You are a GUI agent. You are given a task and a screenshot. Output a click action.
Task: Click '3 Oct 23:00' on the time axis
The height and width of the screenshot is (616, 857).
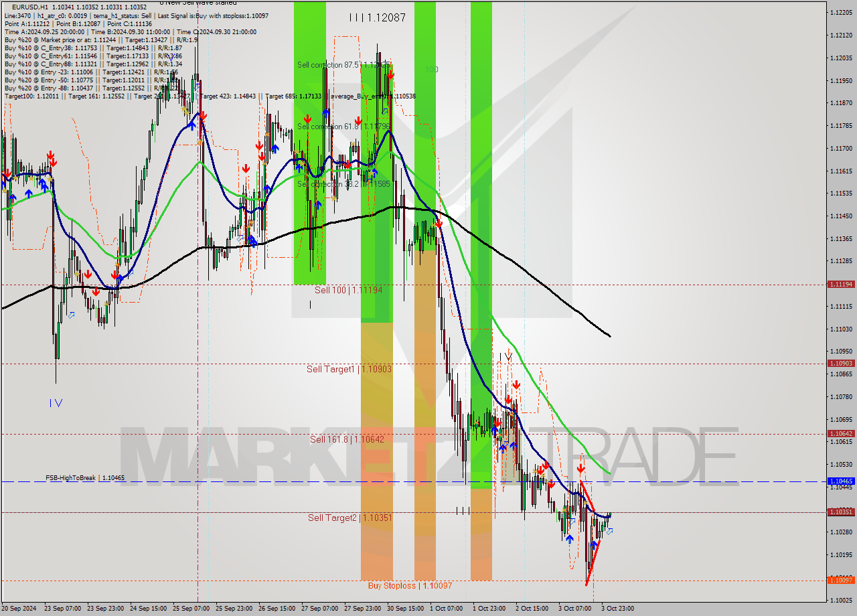[617, 609]
